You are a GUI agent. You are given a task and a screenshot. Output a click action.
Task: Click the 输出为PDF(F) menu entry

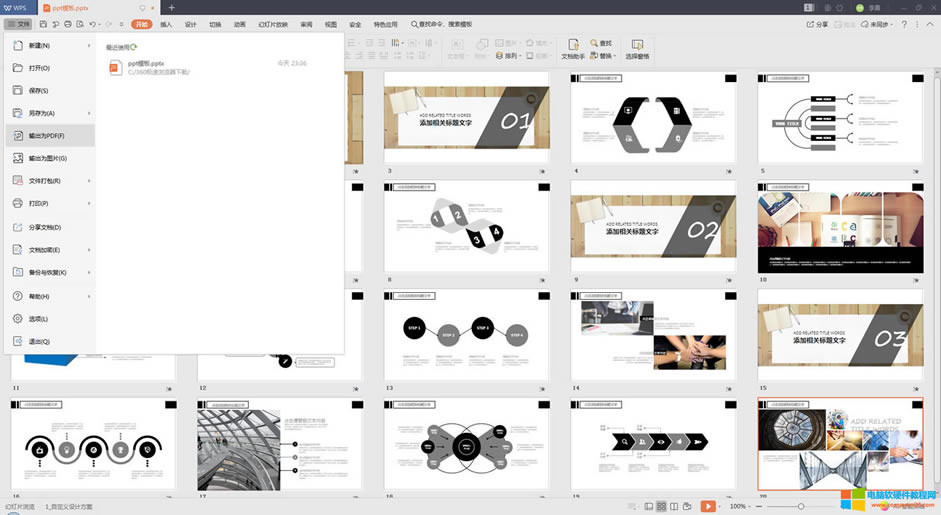[x=46, y=136]
